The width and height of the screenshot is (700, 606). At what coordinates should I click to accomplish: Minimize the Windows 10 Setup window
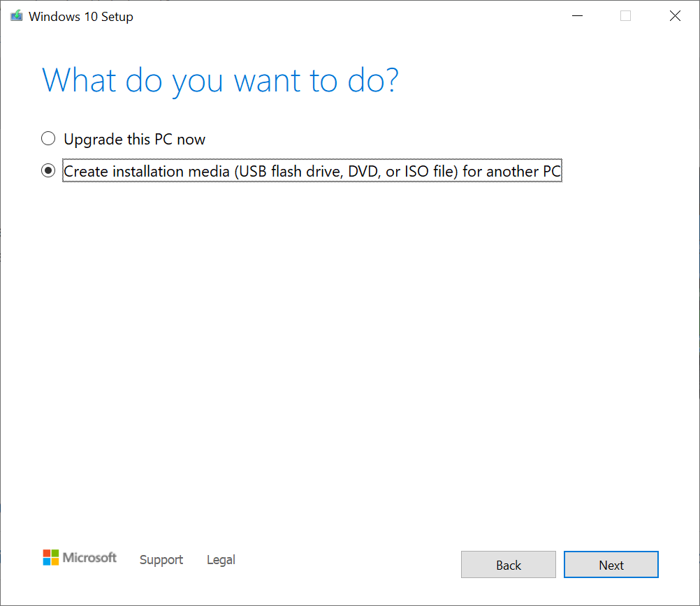[x=576, y=16]
